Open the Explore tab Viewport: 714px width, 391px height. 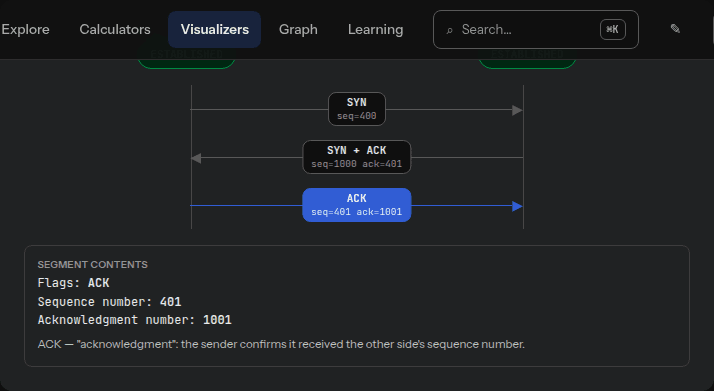click(x=25, y=30)
